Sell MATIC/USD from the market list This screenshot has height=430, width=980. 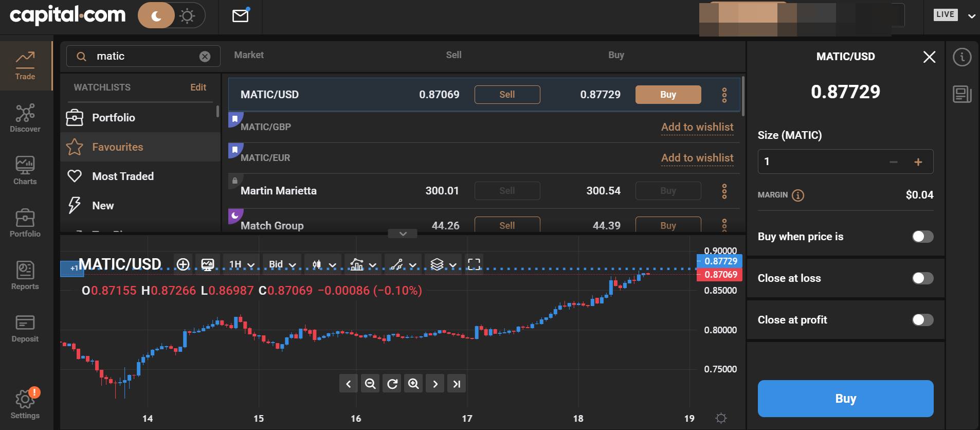pyautogui.click(x=507, y=95)
